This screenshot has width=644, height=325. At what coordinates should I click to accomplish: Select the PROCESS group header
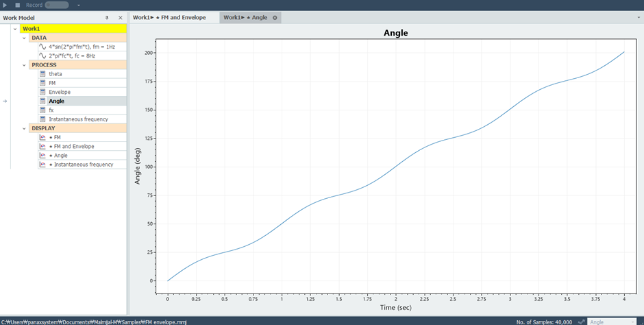(x=78, y=65)
